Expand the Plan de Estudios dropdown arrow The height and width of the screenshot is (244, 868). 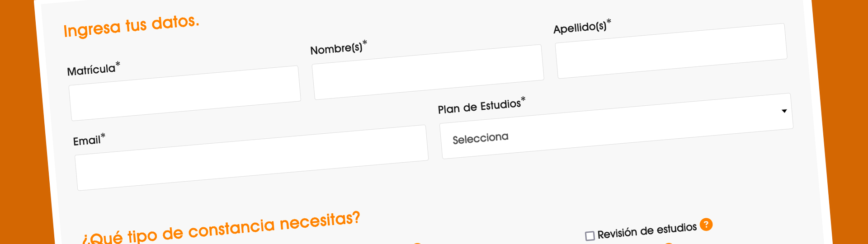click(784, 111)
